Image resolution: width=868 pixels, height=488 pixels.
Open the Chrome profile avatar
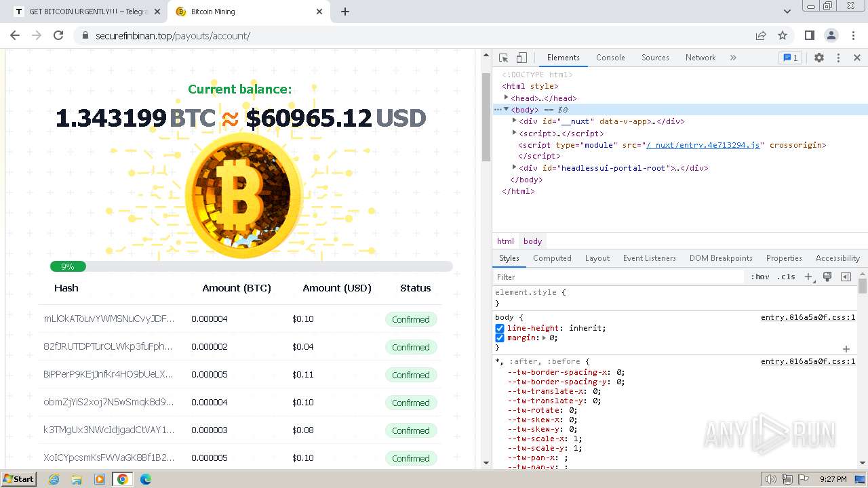pyautogui.click(x=831, y=35)
